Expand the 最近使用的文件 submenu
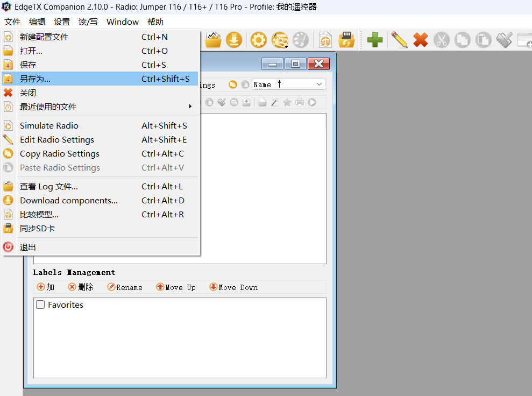Image resolution: width=532 pixels, height=396 pixels. click(x=100, y=107)
